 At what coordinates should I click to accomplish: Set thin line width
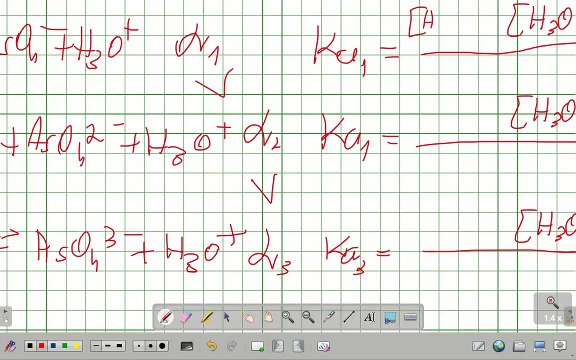pyautogui.click(x=96, y=346)
